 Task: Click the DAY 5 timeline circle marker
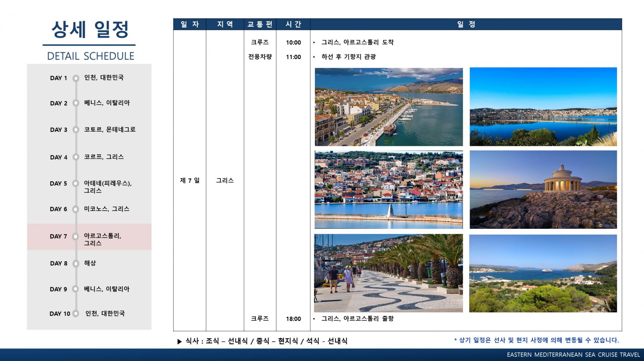(x=76, y=184)
